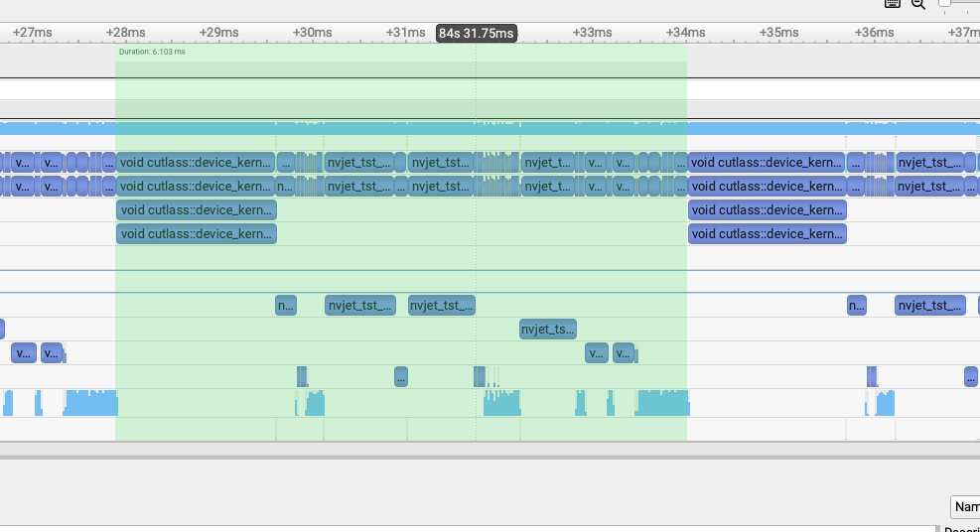Click the +36ms mark on the time ruler

[x=874, y=33]
